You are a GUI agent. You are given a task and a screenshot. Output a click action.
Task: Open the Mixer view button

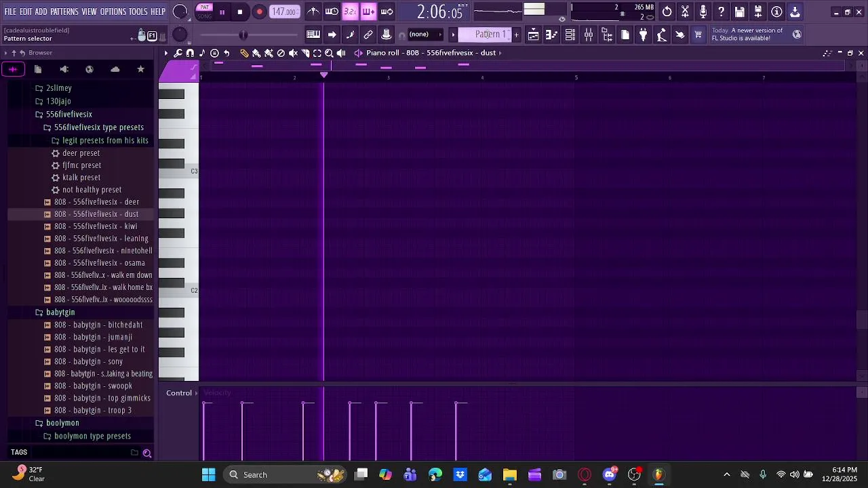589,35
